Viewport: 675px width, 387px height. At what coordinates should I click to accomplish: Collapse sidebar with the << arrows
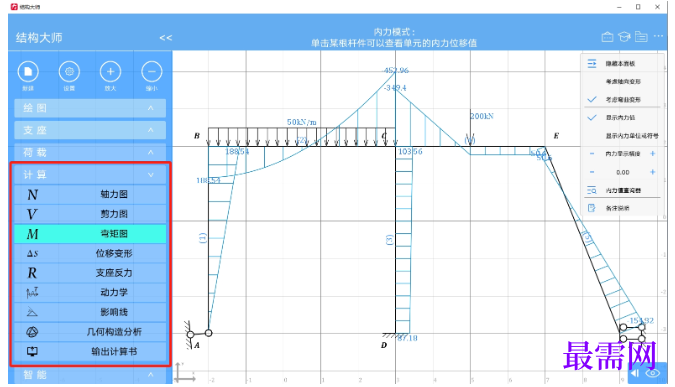[x=166, y=38]
